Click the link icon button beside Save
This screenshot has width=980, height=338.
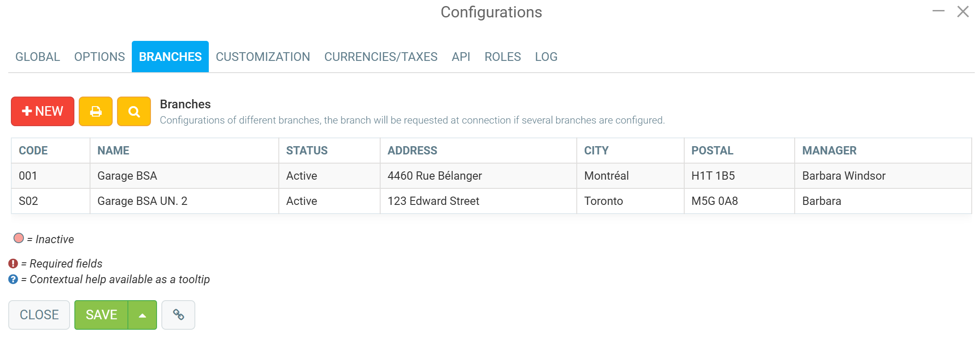(x=178, y=315)
